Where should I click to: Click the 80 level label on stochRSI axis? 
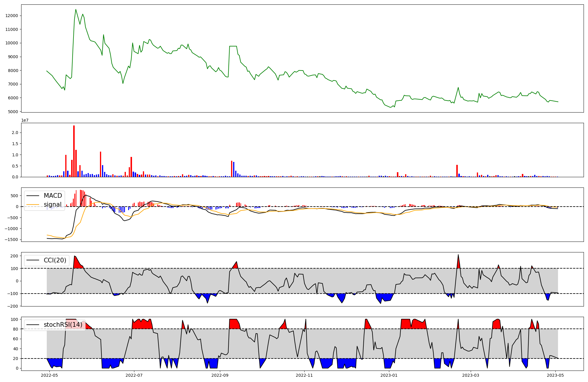(x=16, y=329)
